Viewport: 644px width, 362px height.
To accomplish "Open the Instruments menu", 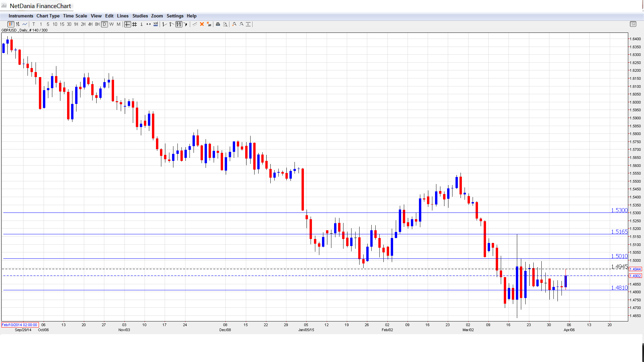I will click(21, 16).
